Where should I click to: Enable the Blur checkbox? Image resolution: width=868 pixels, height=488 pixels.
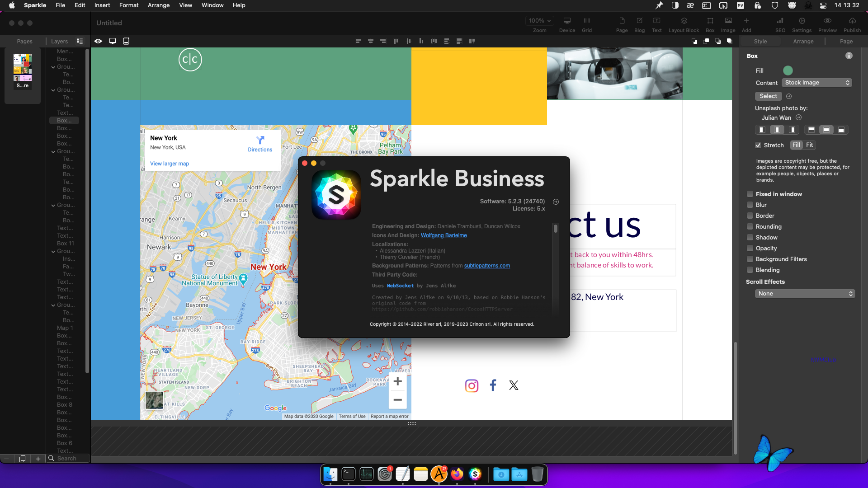(750, 205)
